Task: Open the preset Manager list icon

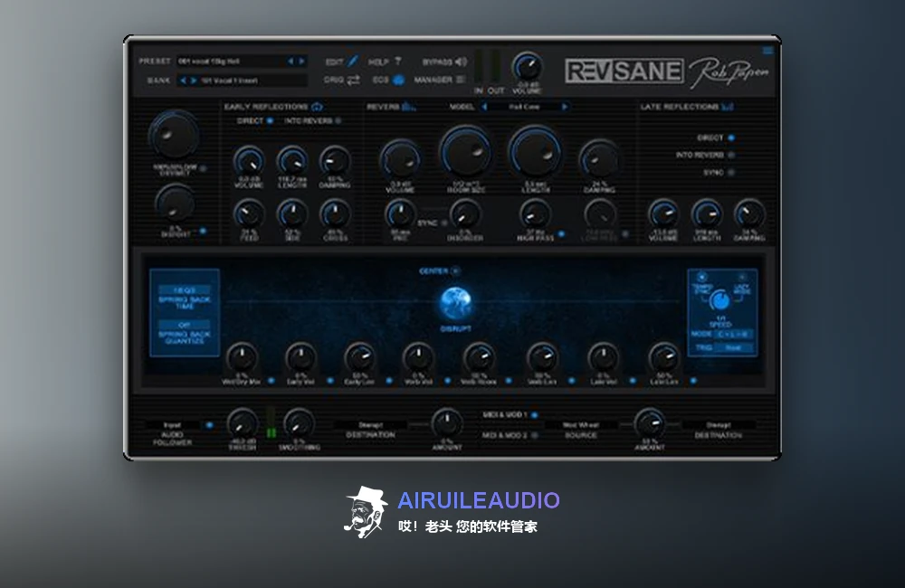Action: click(461, 80)
